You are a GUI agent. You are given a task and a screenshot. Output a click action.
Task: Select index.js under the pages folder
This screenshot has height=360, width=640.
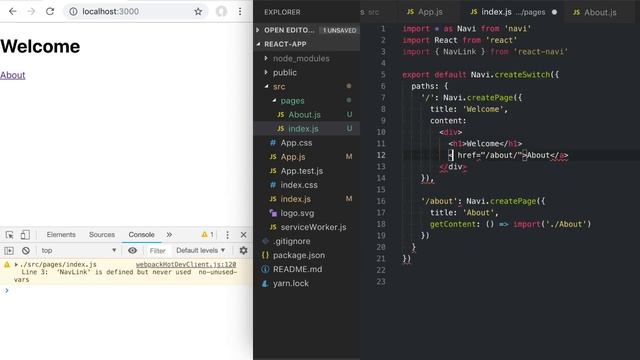click(x=303, y=129)
